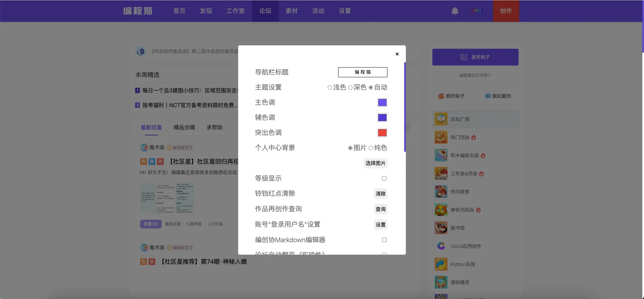Open the 热门活动 board icon
This screenshot has height=299, width=644.
[x=441, y=137]
